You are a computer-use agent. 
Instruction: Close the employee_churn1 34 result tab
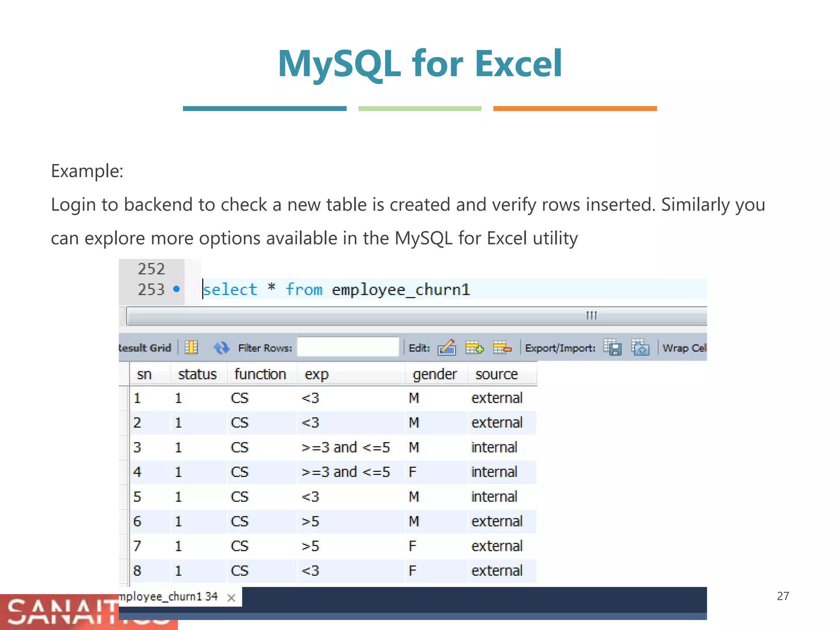tap(231, 598)
